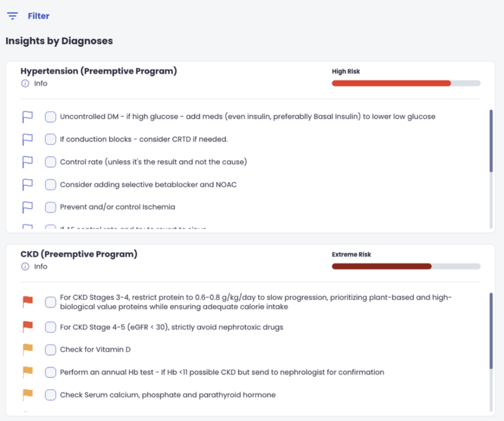504x421 pixels.
Task: Check the annual Hb test checkbox
Action: [51, 372]
